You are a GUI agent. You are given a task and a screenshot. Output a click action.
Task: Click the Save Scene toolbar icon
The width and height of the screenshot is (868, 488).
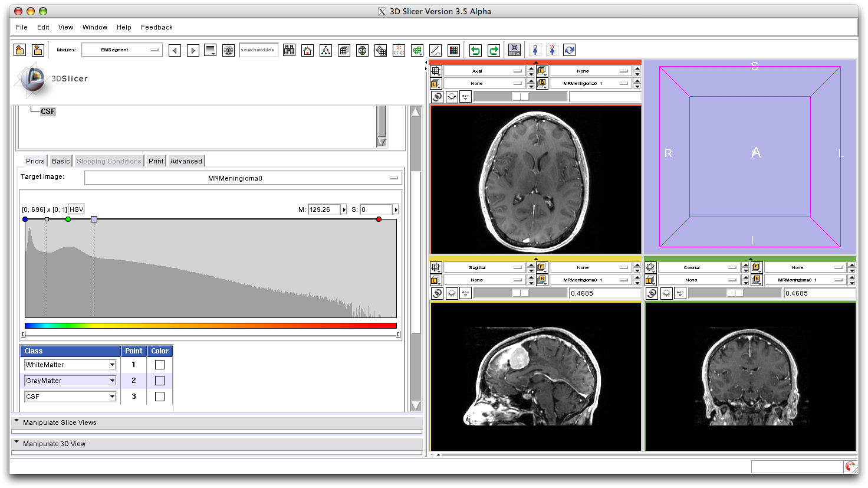pyautogui.click(x=38, y=50)
